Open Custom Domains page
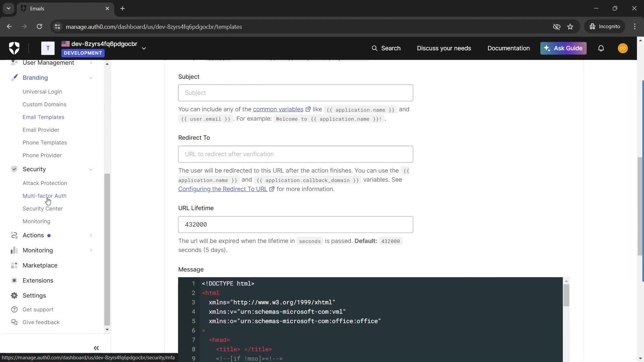The width and height of the screenshot is (644, 362). pos(44,104)
